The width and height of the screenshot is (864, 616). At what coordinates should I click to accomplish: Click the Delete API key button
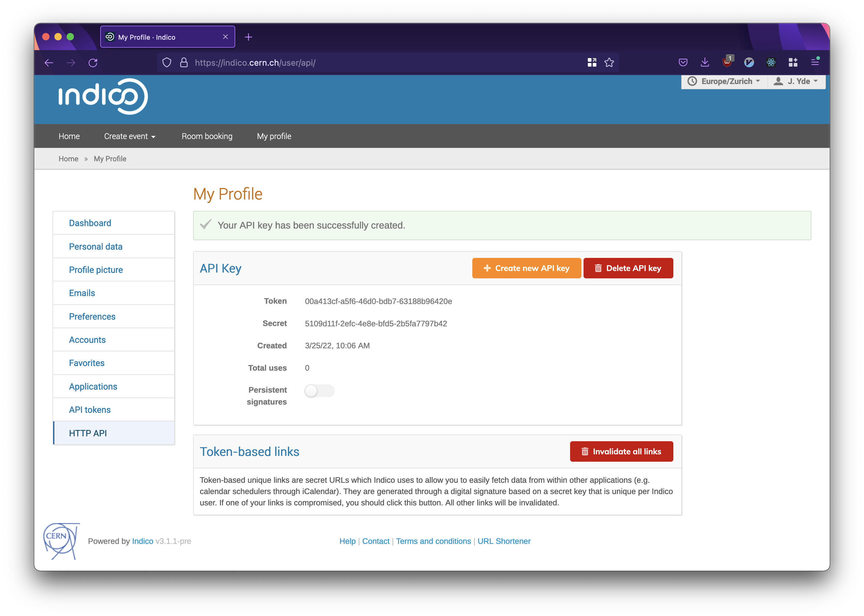(x=627, y=268)
